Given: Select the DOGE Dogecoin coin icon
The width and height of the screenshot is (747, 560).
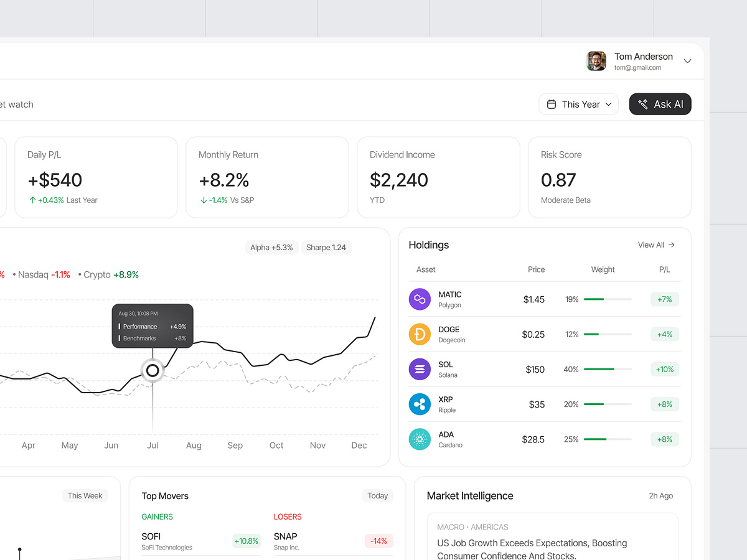Looking at the screenshot, I should pyautogui.click(x=420, y=334).
